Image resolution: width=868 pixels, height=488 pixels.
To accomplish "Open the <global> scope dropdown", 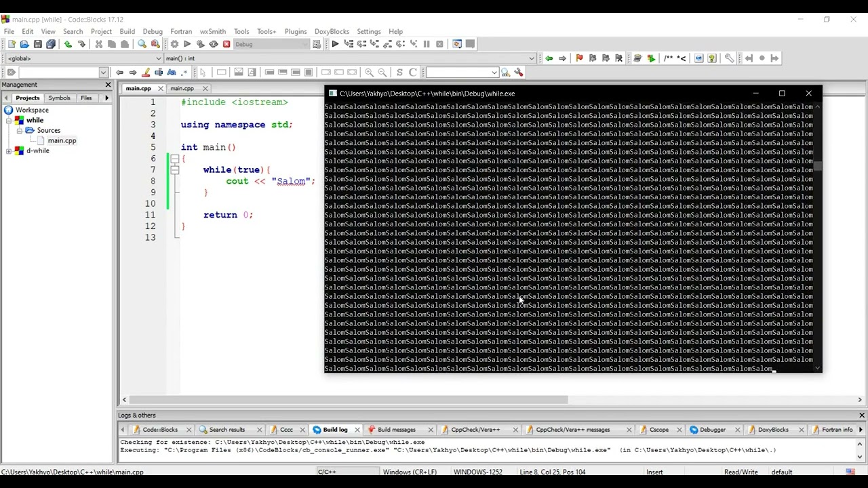I will [x=159, y=58].
